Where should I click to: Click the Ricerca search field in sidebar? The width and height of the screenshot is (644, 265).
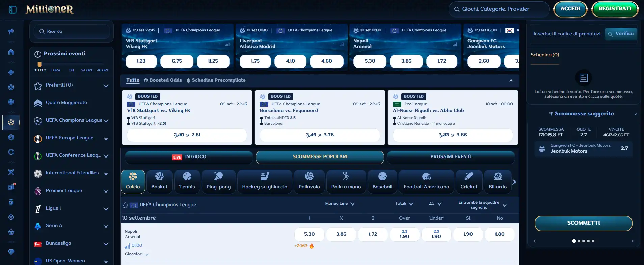(72, 31)
